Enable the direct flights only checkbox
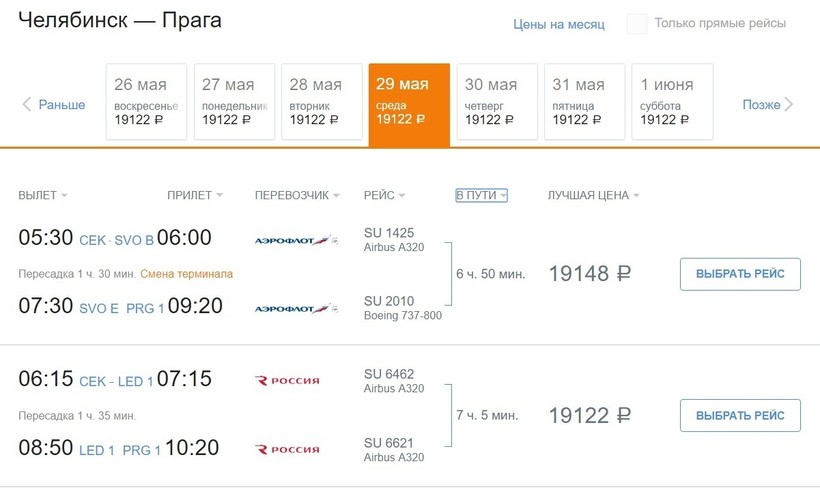 (637, 24)
